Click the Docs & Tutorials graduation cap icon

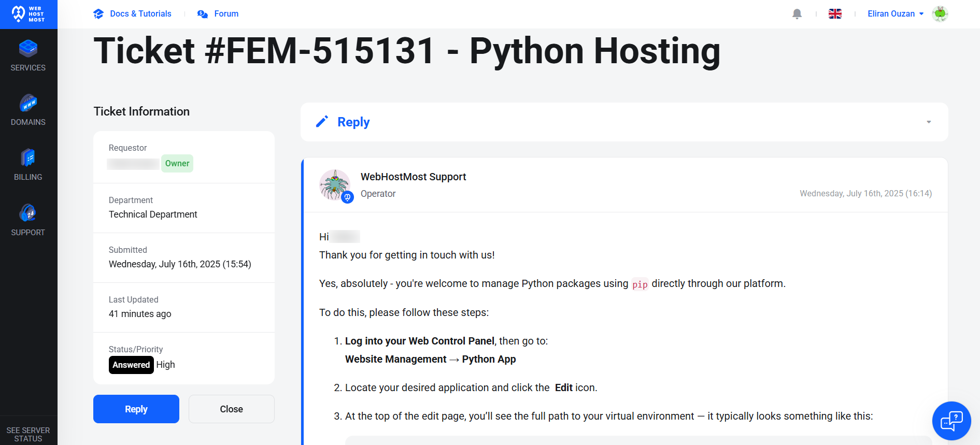(x=98, y=14)
